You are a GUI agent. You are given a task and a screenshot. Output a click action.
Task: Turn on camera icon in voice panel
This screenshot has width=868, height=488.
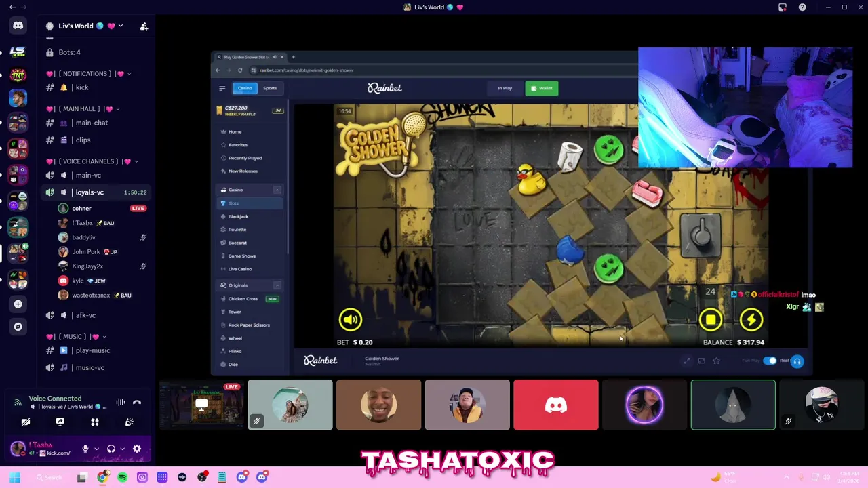pos(26,422)
